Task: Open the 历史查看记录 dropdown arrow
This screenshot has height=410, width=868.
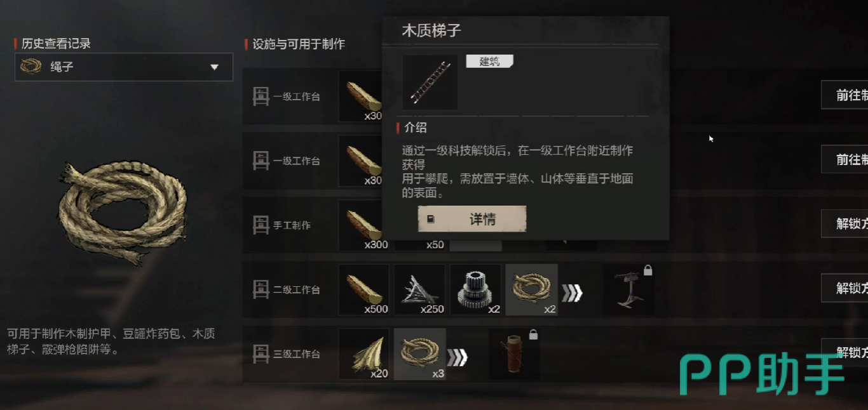Action: 214,67
